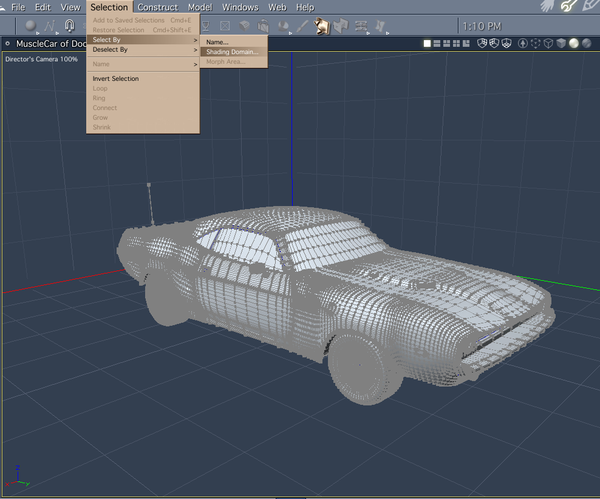This screenshot has width=600, height=499.
Task: Open the Web menu
Action: pyautogui.click(x=277, y=7)
